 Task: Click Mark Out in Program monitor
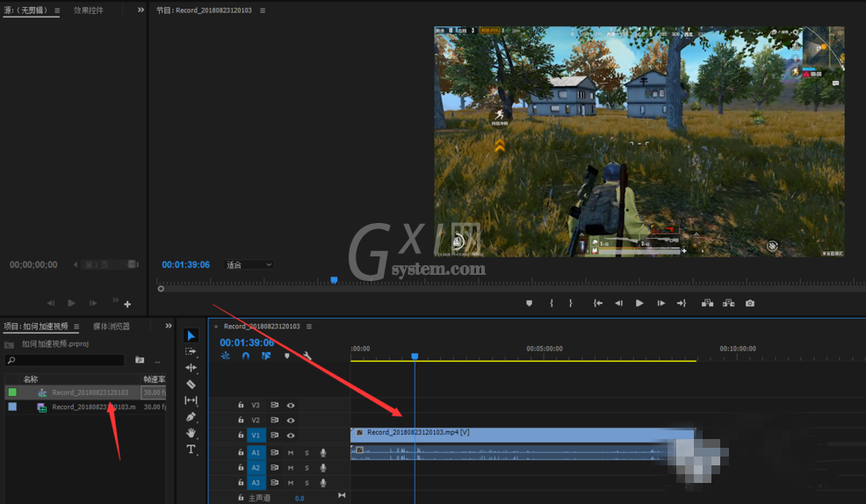pyautogui.click(x=571, y=303)
